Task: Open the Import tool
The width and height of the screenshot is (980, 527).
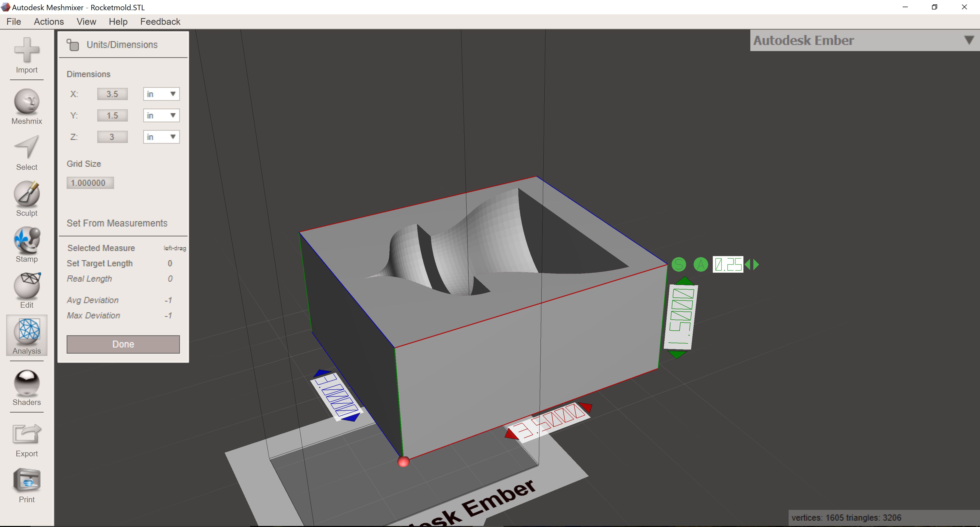Action: coord(27,56)
